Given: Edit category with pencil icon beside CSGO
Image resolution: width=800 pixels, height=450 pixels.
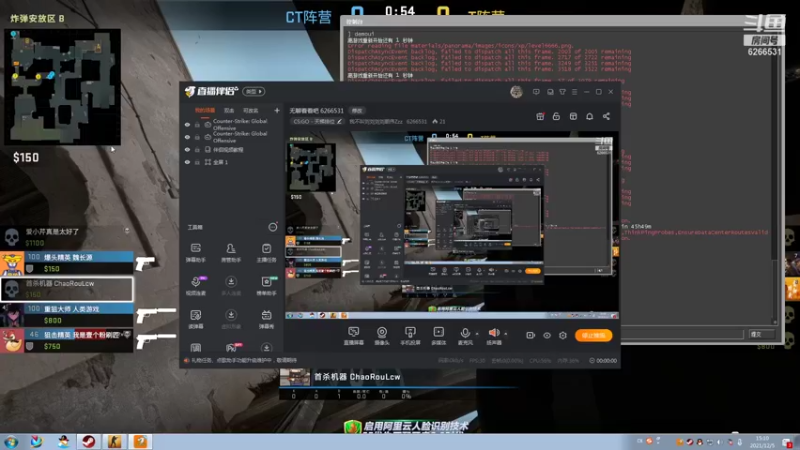Looking at the screenshot, I should pyautogui.click(x=339, y=121).
